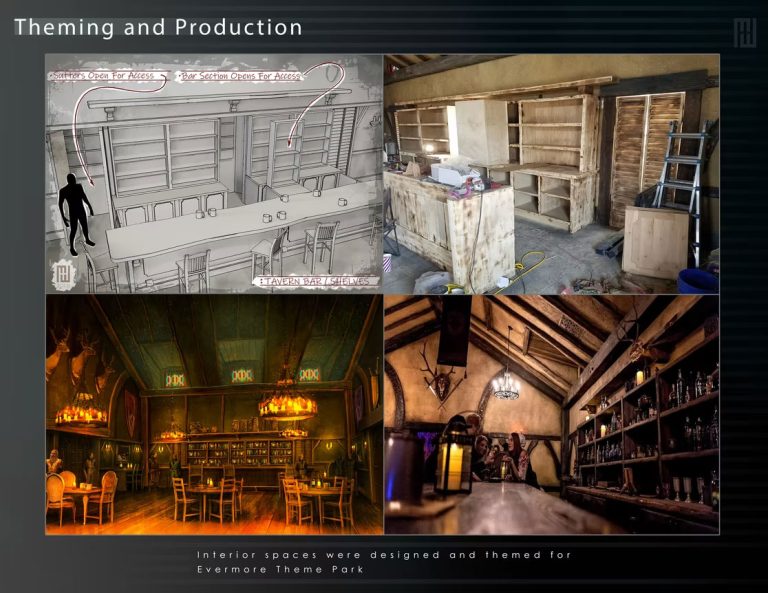Click the logo in the top-right corner
Screen dimensions: 768x593
(744, 32)
